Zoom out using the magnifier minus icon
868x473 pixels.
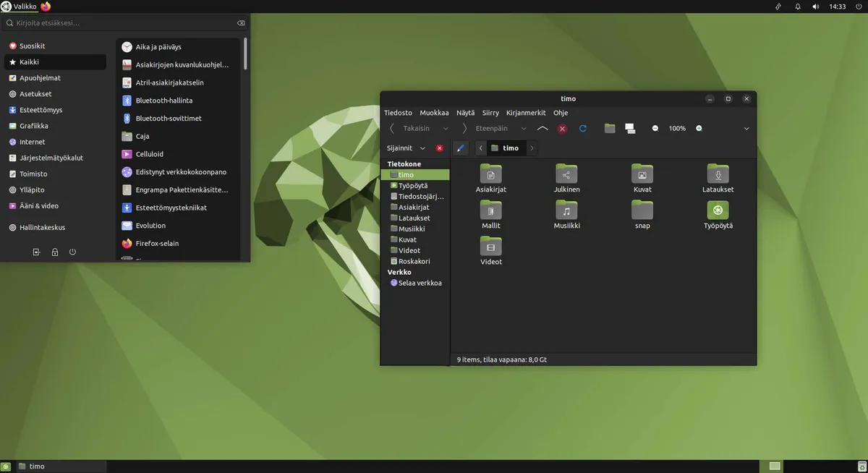[655, 128]
